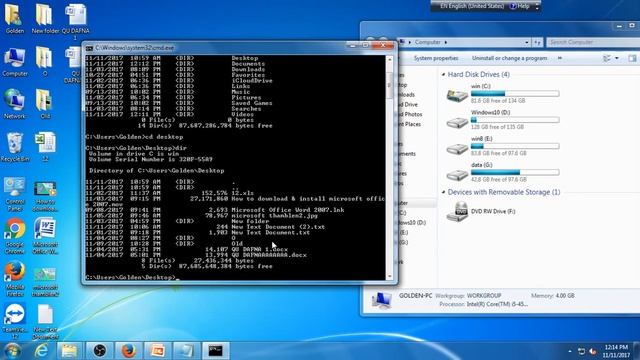Image resolution: width=640 pixels, height=360 pixels.
Task: Click Uninstall or change a program
Action: click(x=509, y=58)
